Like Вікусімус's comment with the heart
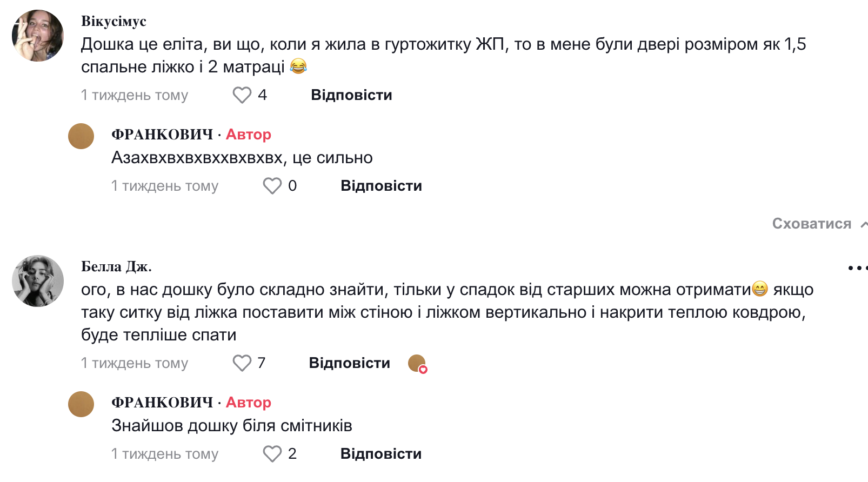 point(242,95)
